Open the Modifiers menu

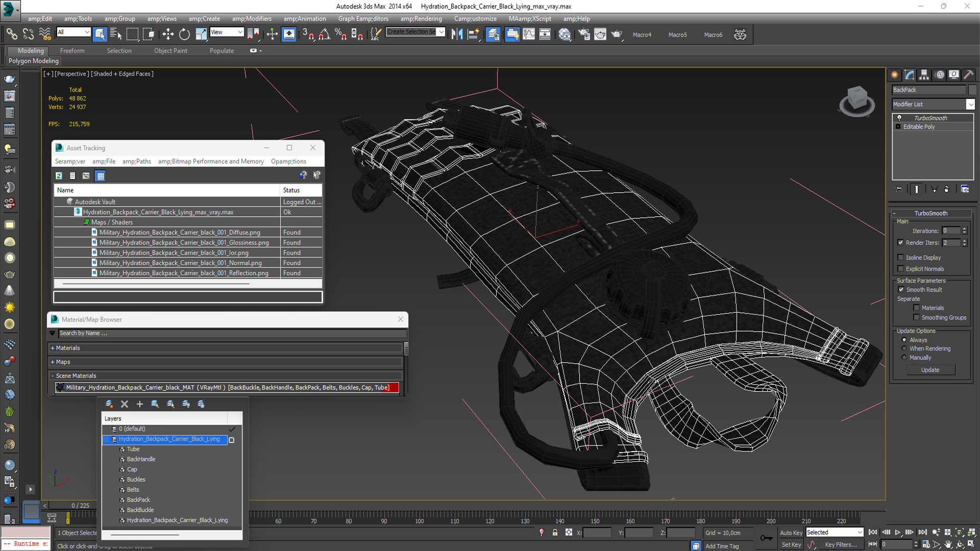(252, 19)
